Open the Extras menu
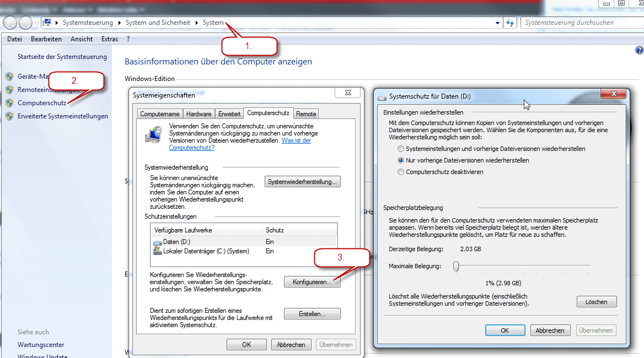The image size is (644, 358). [110, 39]
